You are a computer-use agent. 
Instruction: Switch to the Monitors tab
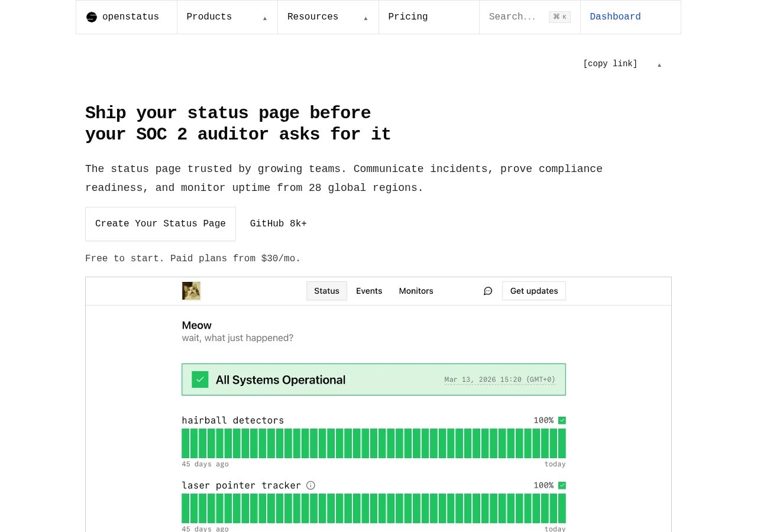point(416,291)
